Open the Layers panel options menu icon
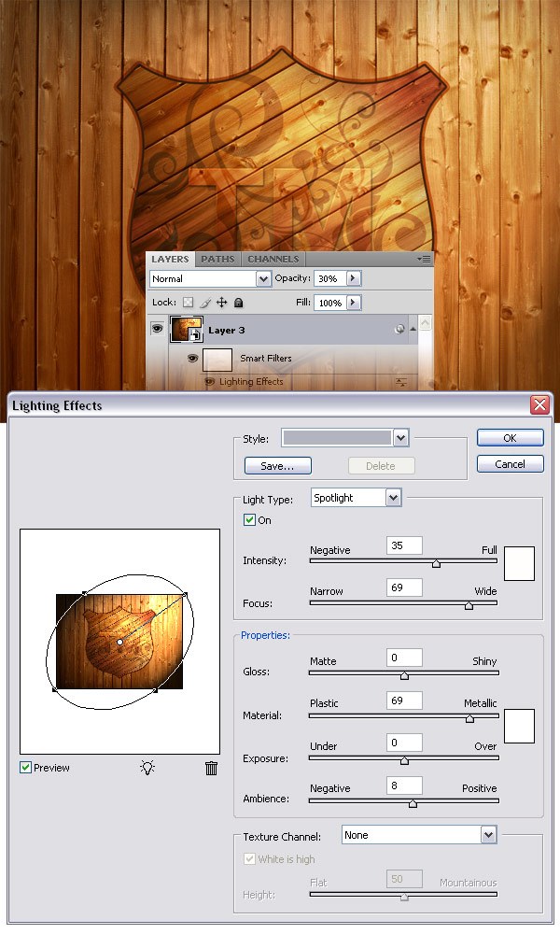Screen dimensions: 560x934 pyautogui.click(x=424, y=259)
